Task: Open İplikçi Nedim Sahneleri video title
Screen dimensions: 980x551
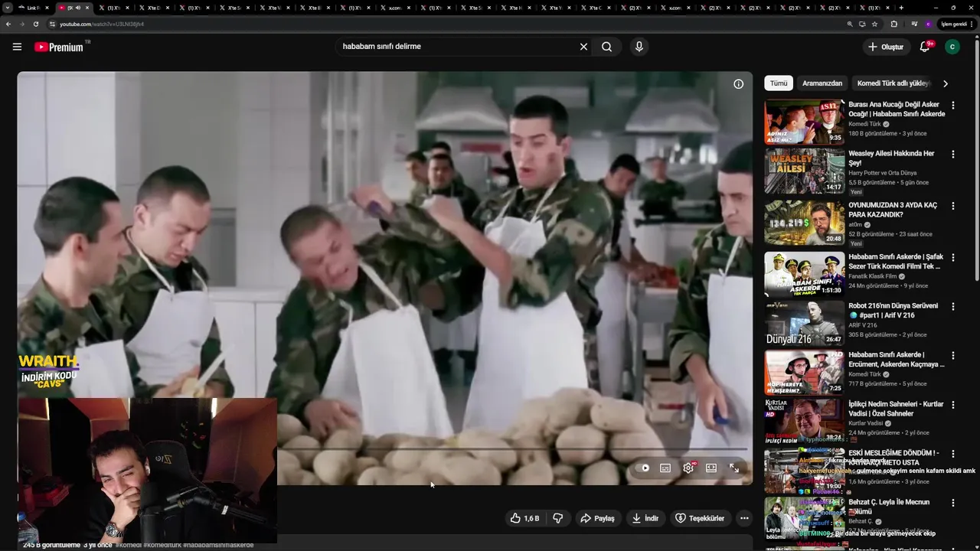Action: [896, 408]
